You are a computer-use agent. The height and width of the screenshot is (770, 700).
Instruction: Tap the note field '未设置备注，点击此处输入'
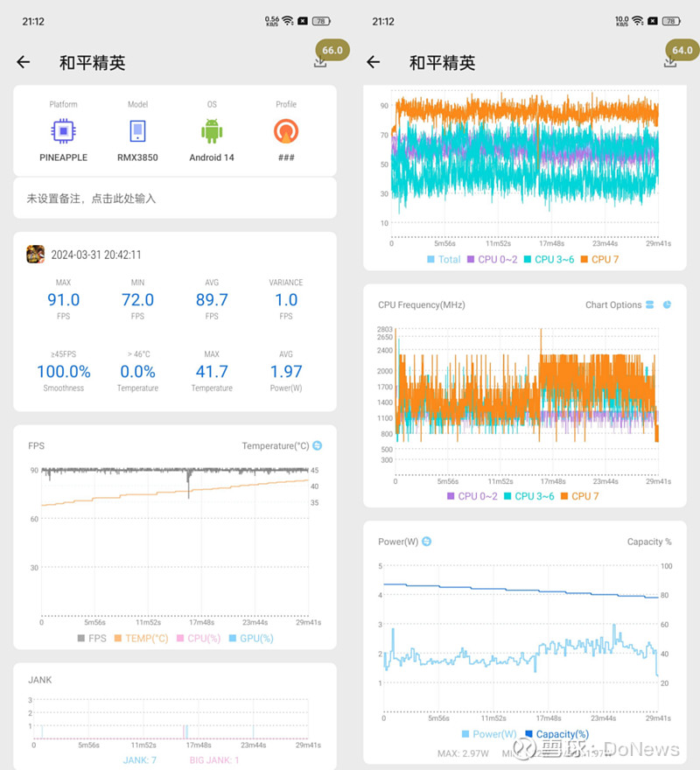point(175,199)
